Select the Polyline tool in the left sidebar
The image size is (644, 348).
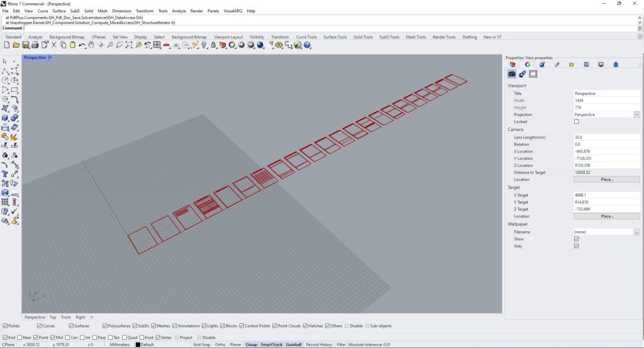coord(5,71)
